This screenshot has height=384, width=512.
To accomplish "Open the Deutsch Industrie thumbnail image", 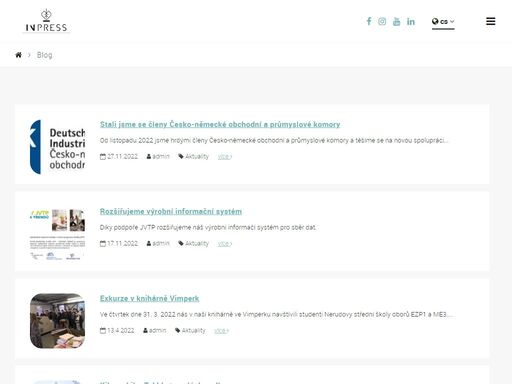I will click(57, 147).
